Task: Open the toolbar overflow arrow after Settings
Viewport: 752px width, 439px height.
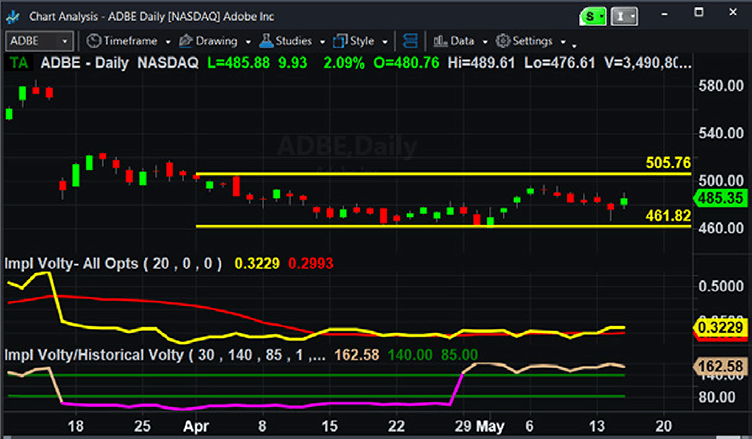Action: [x=574, y=45]
